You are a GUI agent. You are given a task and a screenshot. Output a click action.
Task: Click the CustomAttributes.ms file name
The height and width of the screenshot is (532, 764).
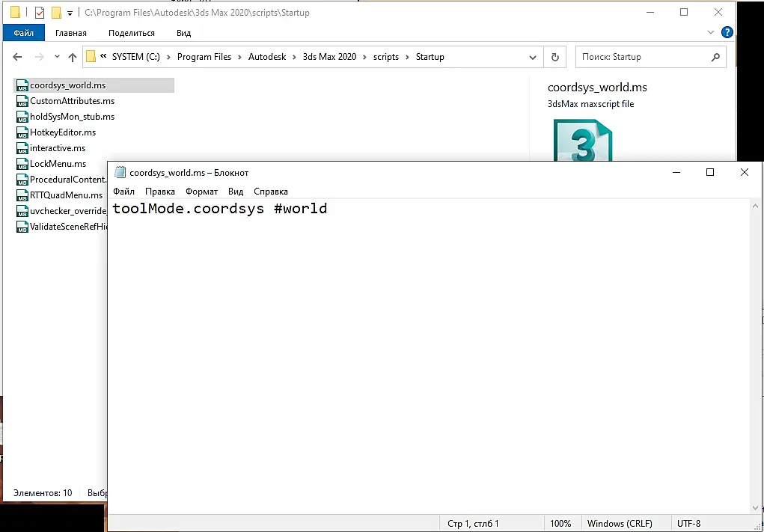coord(72,101)
